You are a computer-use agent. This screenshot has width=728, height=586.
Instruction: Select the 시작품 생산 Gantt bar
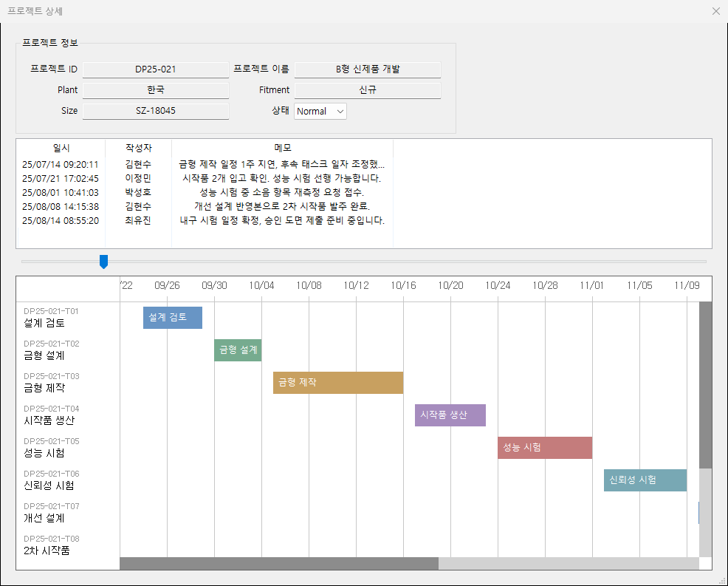pos(450,415)
